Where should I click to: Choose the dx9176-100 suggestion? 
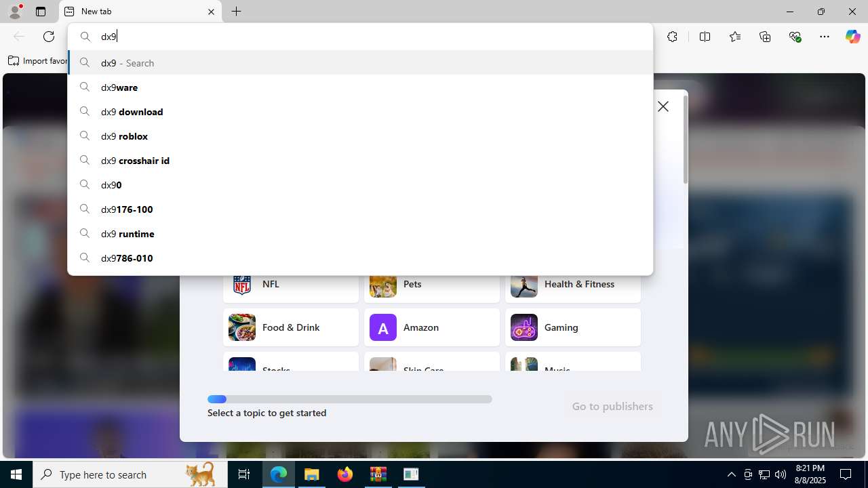coord(360,209)
